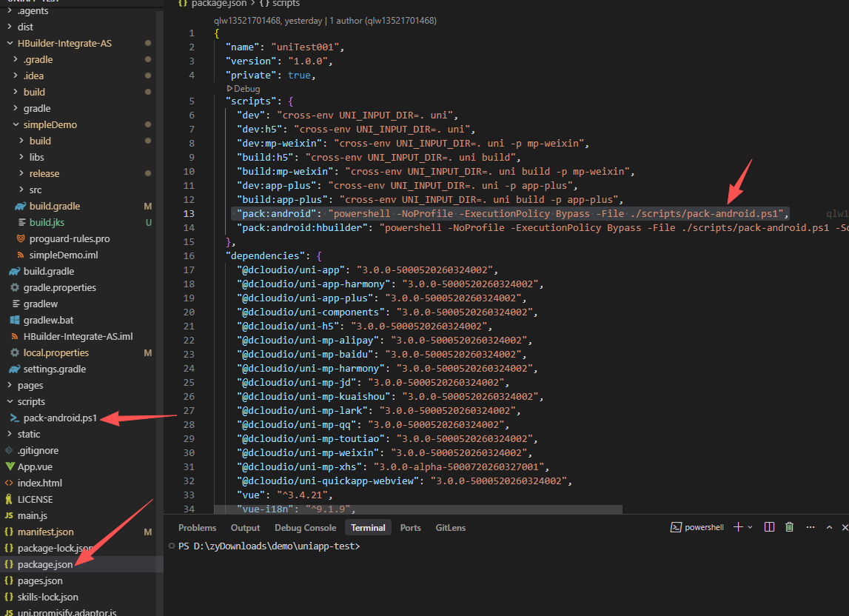Expand the .agents folder

click(81, 11)
